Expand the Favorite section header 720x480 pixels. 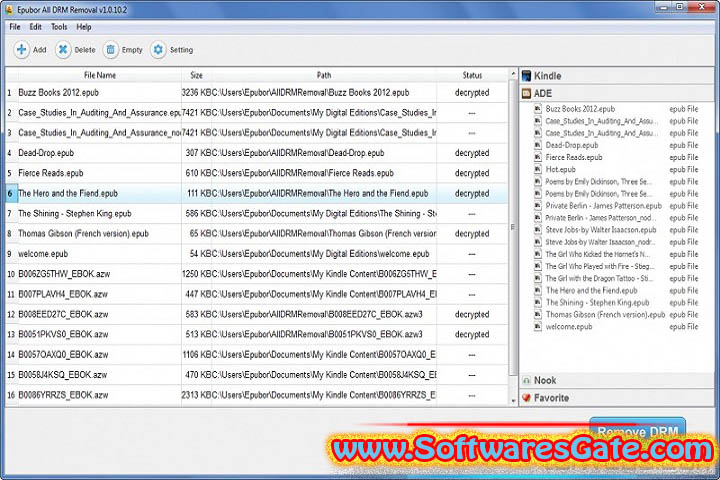click(x=617, y=398)
